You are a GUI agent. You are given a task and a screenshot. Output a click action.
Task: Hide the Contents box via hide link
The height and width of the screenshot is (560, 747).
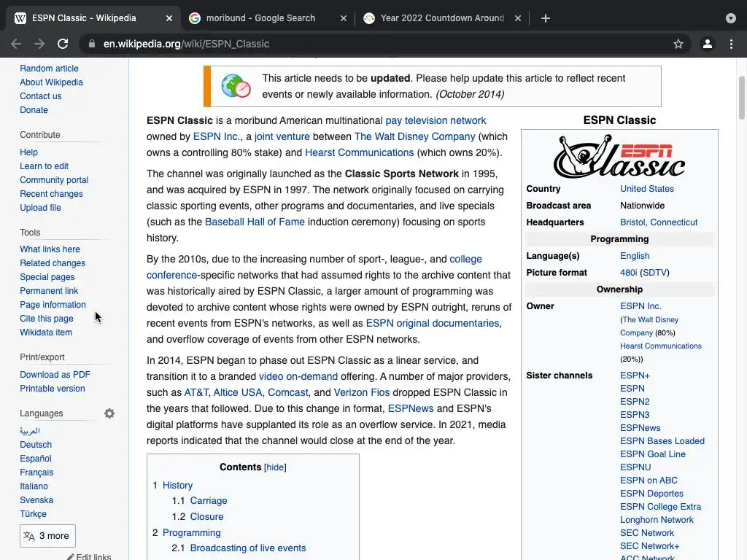(x=275, y=467)
